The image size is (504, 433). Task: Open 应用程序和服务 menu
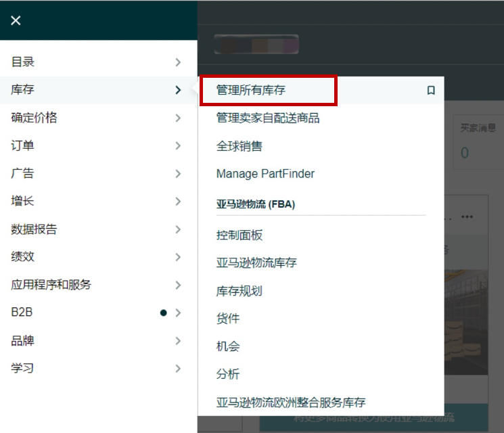tap(51, 285)
